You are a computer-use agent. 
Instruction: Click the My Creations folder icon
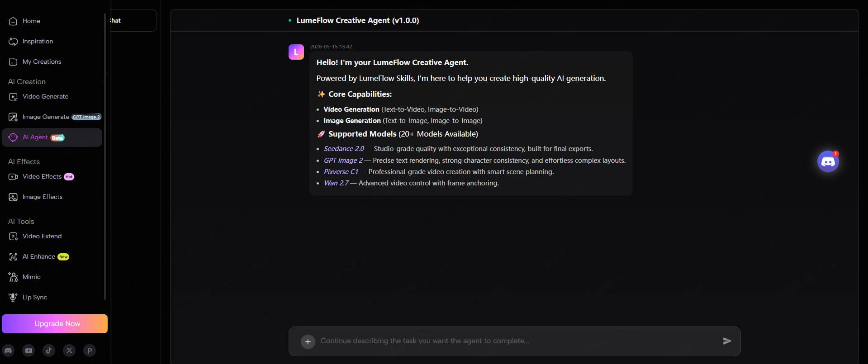[x=13, y=62]
